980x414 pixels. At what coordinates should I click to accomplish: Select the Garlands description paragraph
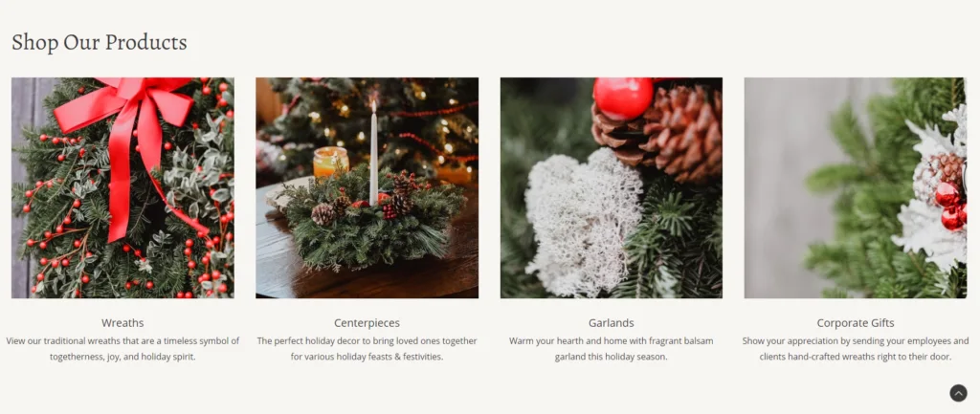click(612, 349)
